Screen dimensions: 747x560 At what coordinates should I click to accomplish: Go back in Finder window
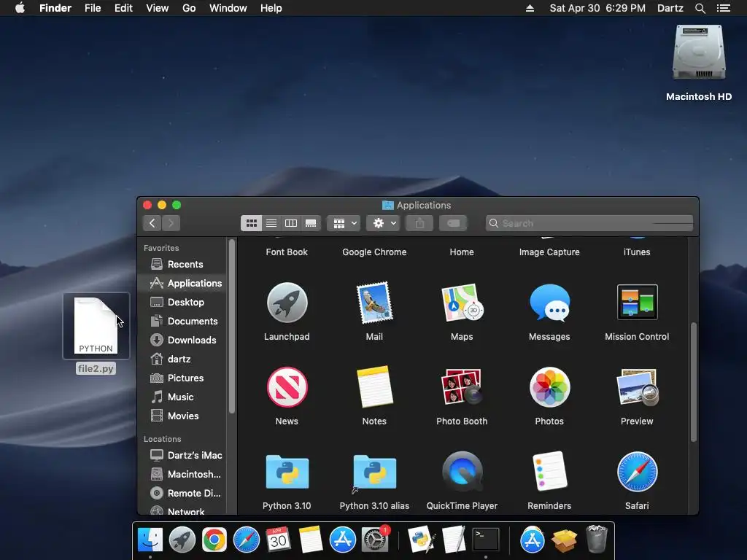click(152, 223)
